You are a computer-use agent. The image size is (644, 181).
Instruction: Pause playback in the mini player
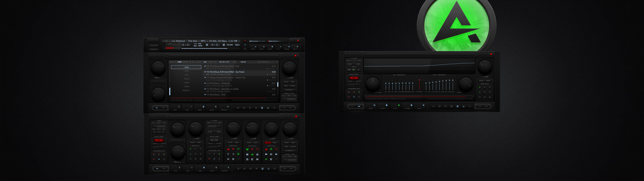[287, 47]
